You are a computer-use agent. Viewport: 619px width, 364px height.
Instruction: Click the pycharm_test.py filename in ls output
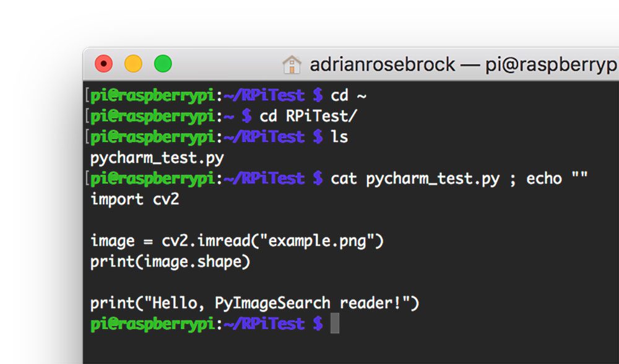(157, 158)
